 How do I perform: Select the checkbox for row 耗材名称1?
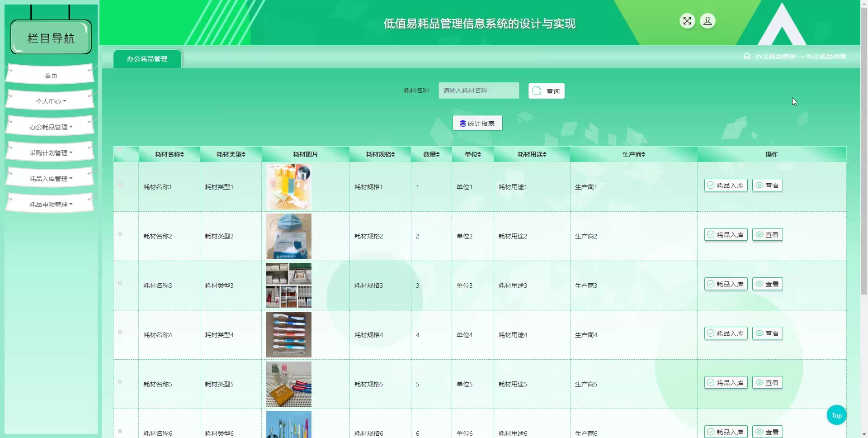pos(120,184)
